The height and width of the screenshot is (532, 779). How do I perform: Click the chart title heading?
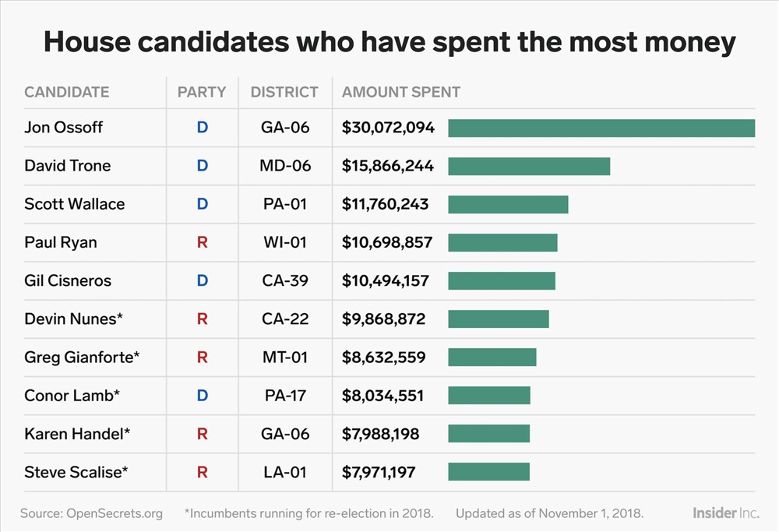389,42
